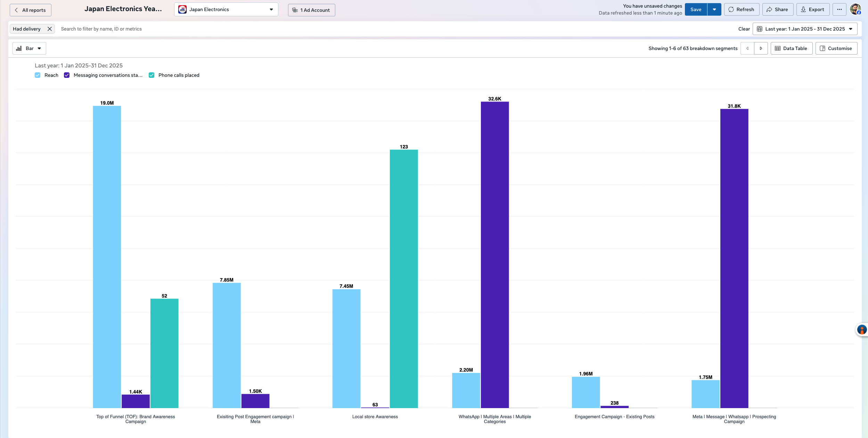Go to previous breakdown segments page
This screenshot has width=868, height=438.
click(747, 48)
